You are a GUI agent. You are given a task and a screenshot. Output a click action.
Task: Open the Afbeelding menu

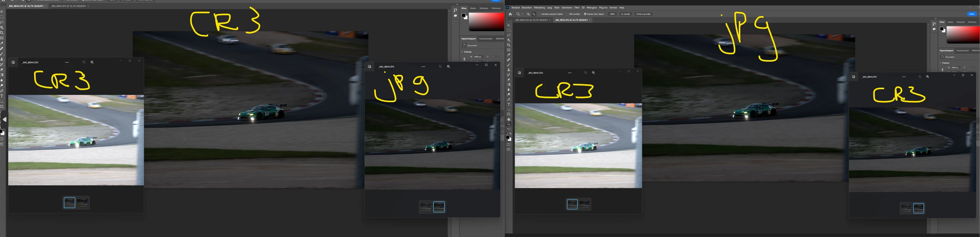coord(539,8)
